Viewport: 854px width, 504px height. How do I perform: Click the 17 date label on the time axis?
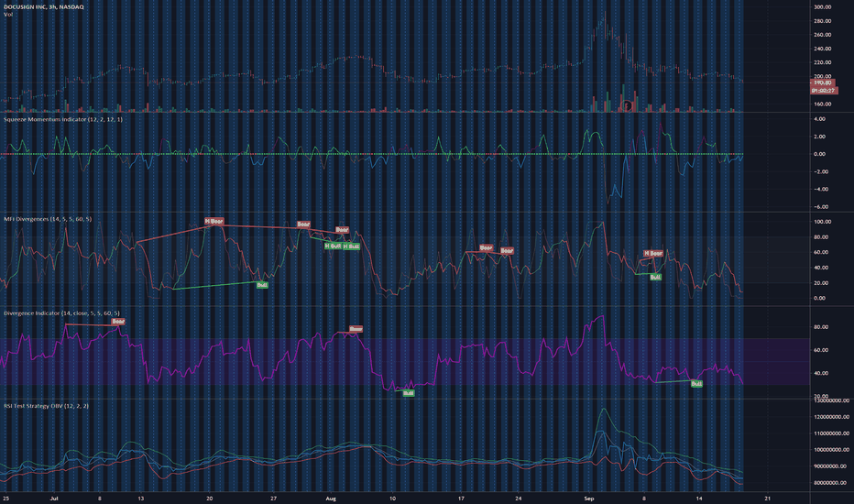pyautogui.click(x=461, y=498)
